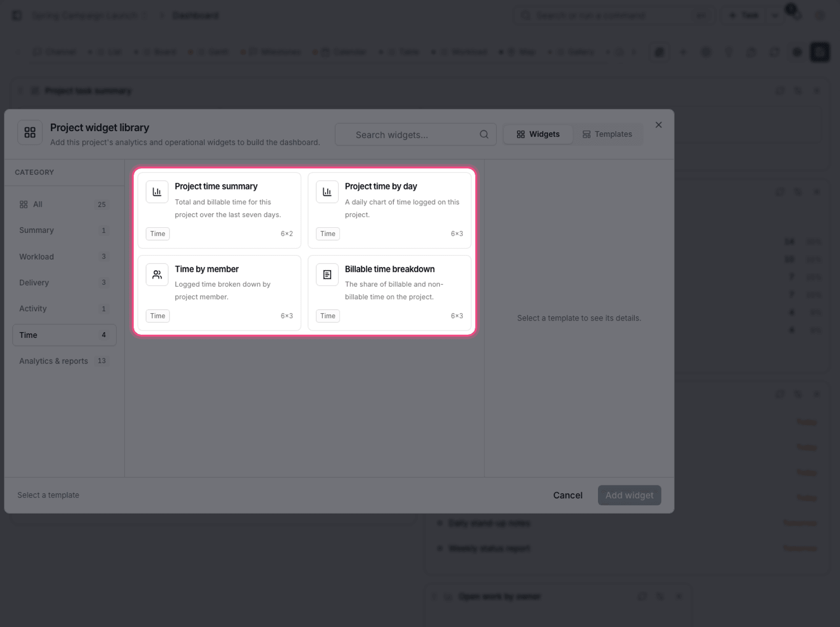Click the 4 count beside Time

(103, 335)
